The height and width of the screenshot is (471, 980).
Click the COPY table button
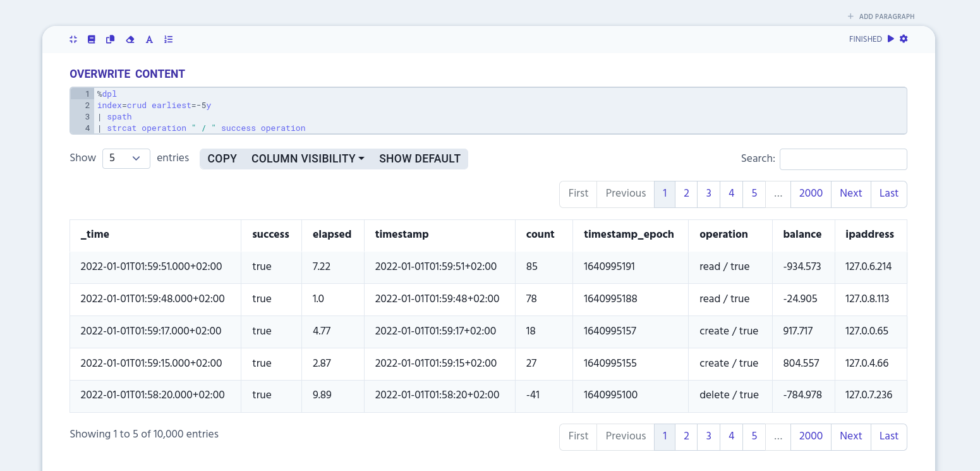click(x=222, y=159)
